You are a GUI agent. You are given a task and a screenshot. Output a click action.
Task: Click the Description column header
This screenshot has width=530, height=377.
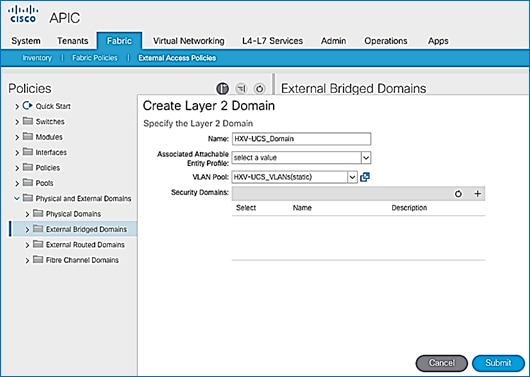409,208
